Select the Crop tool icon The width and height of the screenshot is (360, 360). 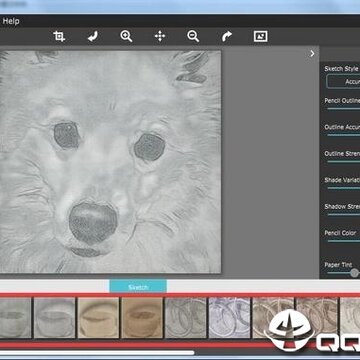coord(59,36)
